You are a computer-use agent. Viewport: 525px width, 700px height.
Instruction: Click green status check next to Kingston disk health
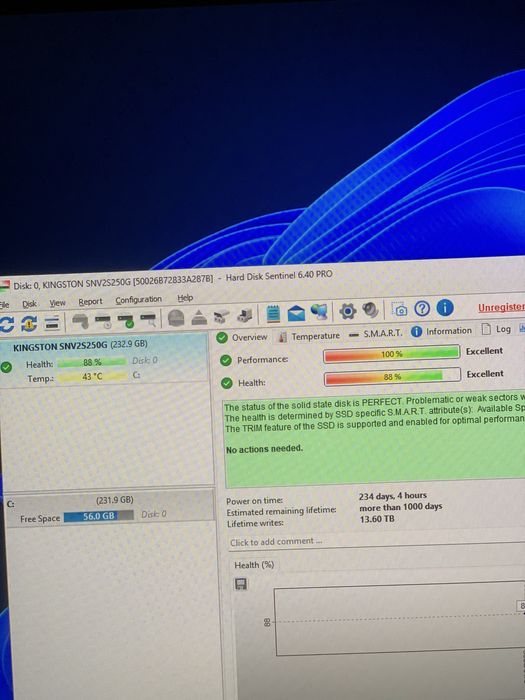(x=6, y=367)
